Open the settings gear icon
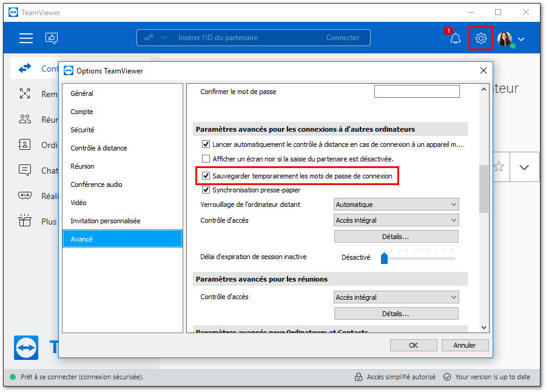 480,38
